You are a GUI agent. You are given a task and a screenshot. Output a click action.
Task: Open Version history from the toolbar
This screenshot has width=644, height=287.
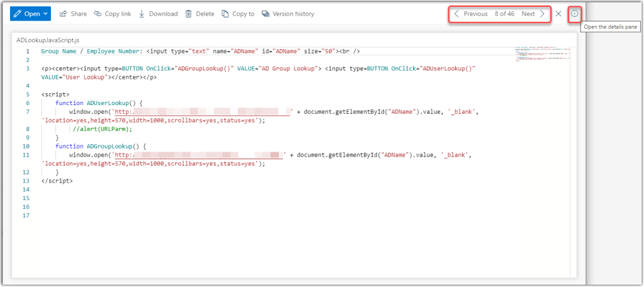(x=288, y=14)
